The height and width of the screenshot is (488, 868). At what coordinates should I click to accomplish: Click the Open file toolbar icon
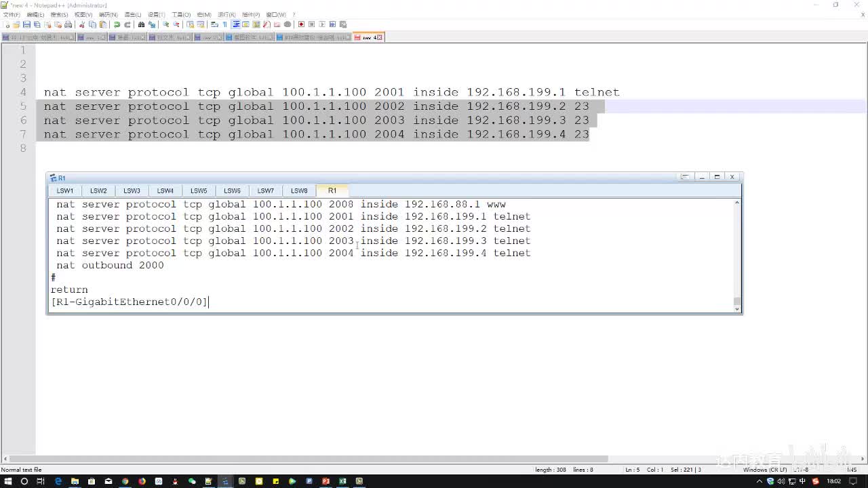click(x=16, y=24)
